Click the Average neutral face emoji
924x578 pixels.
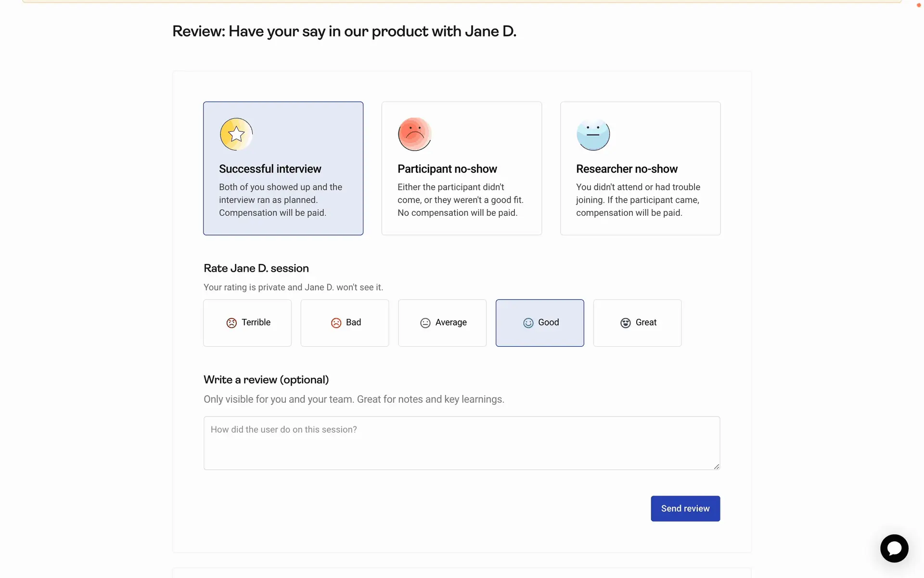tap(425, 323)
